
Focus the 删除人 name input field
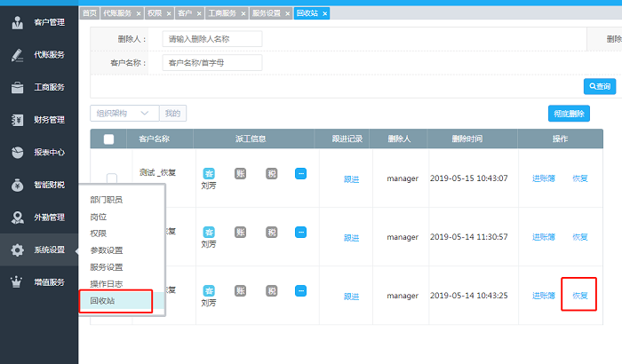(x=212, y=39)
